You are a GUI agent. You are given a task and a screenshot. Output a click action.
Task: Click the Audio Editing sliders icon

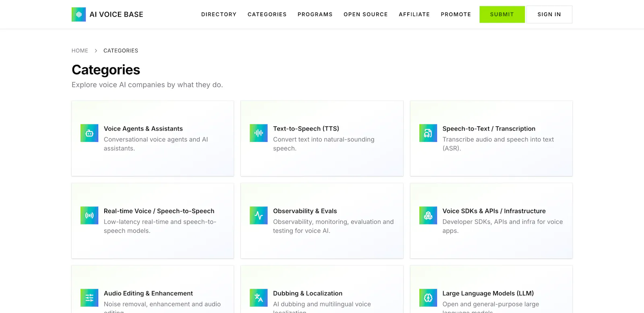[x=89, y=298]
